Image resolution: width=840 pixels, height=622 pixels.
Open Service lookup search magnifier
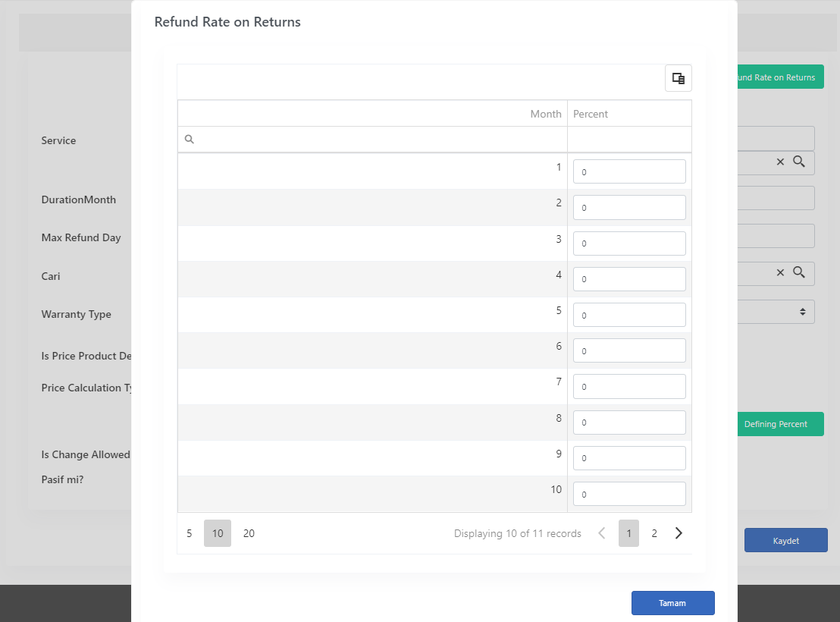click(x=799, y=162)
